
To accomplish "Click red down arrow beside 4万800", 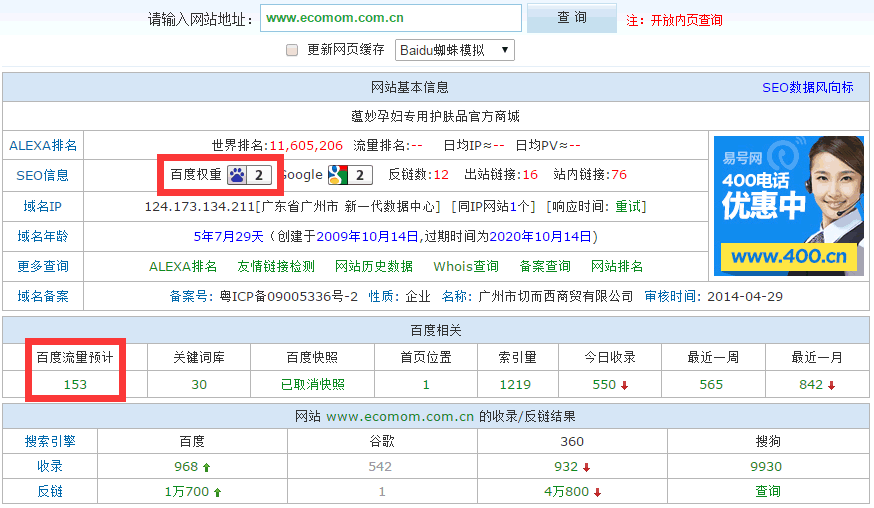I will [x=598, y=492].
